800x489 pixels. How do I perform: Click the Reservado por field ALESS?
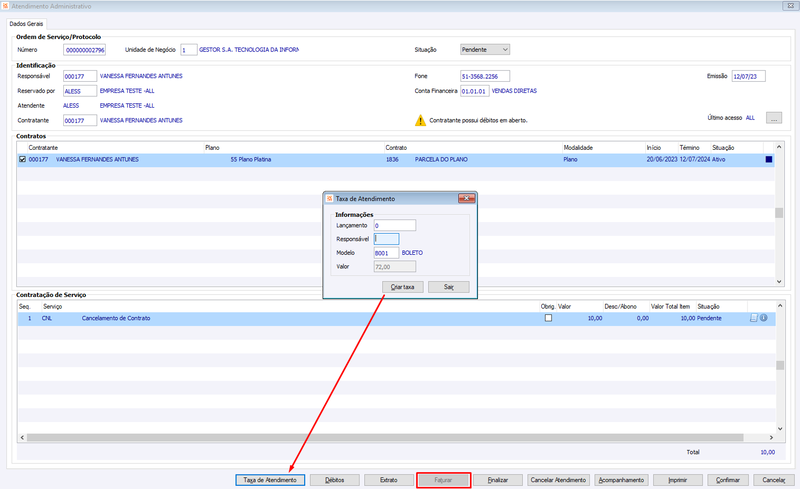(80, 91)
